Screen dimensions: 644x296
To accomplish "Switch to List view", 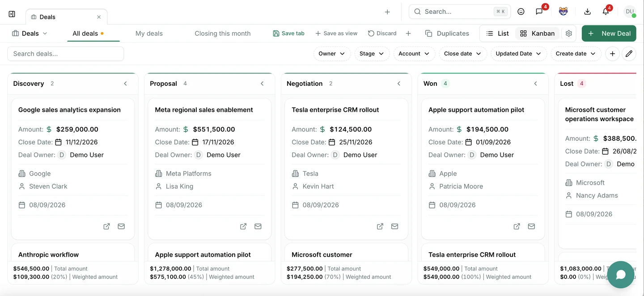I will 498,34.
